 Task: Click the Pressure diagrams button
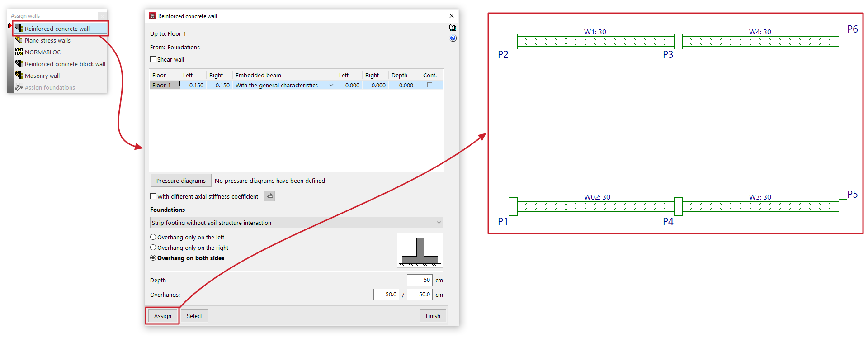[181, 181]
